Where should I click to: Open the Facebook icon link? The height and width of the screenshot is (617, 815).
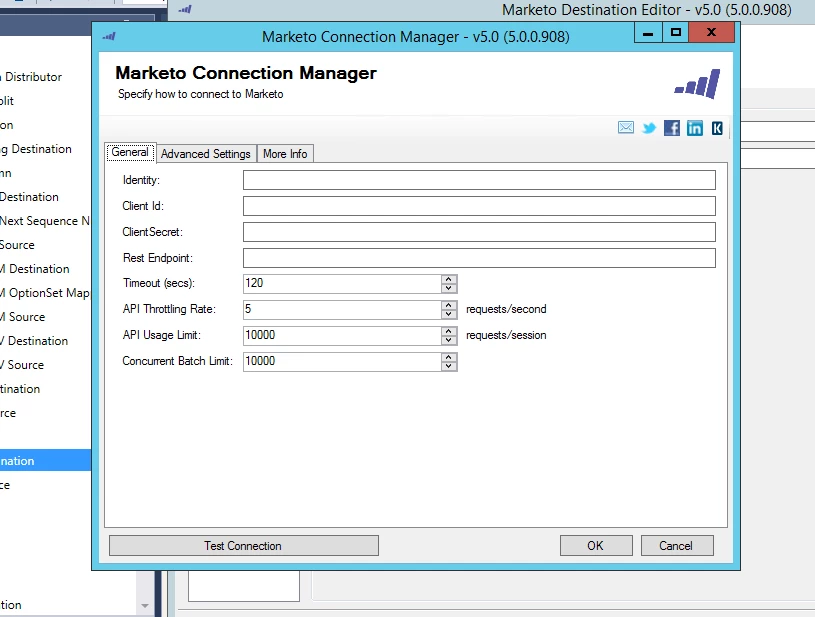tap(672, 128)
